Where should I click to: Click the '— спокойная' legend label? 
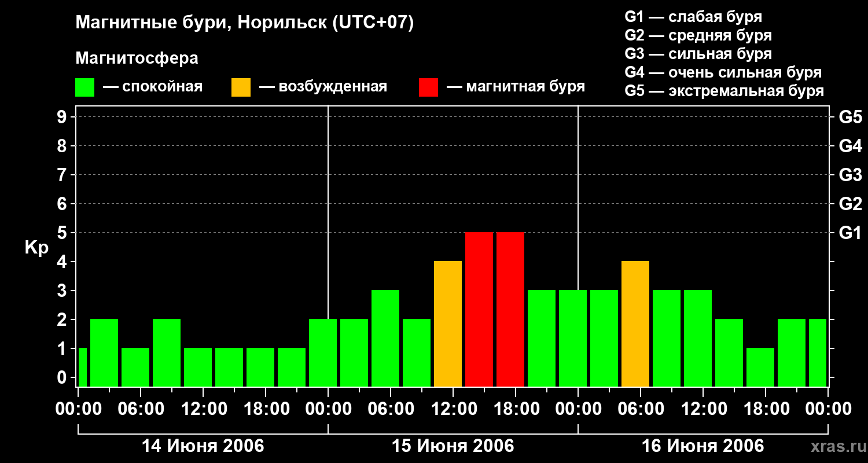click(153, 87)
